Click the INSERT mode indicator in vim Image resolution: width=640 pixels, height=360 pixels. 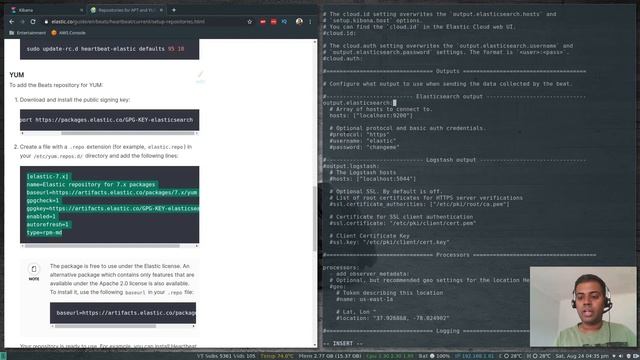tap(343, 344)
